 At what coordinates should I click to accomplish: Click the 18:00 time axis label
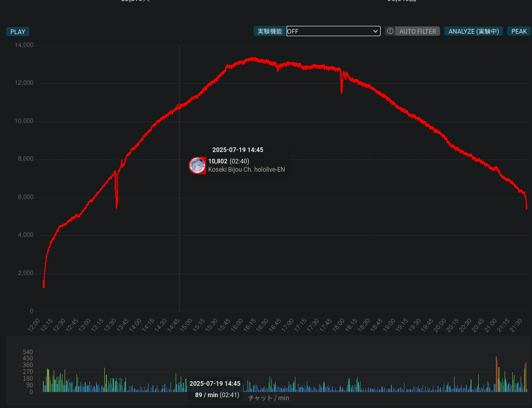(338, 325)
